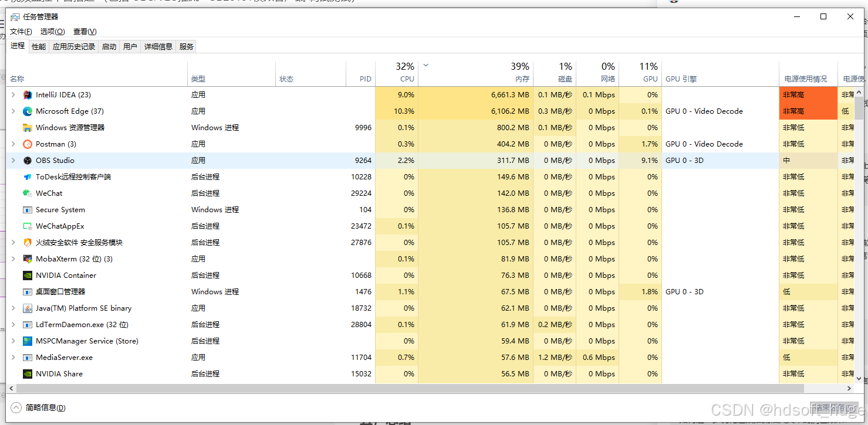Sort by the CPU column header
Screen dimensions: 868x425
coord(397,73)
